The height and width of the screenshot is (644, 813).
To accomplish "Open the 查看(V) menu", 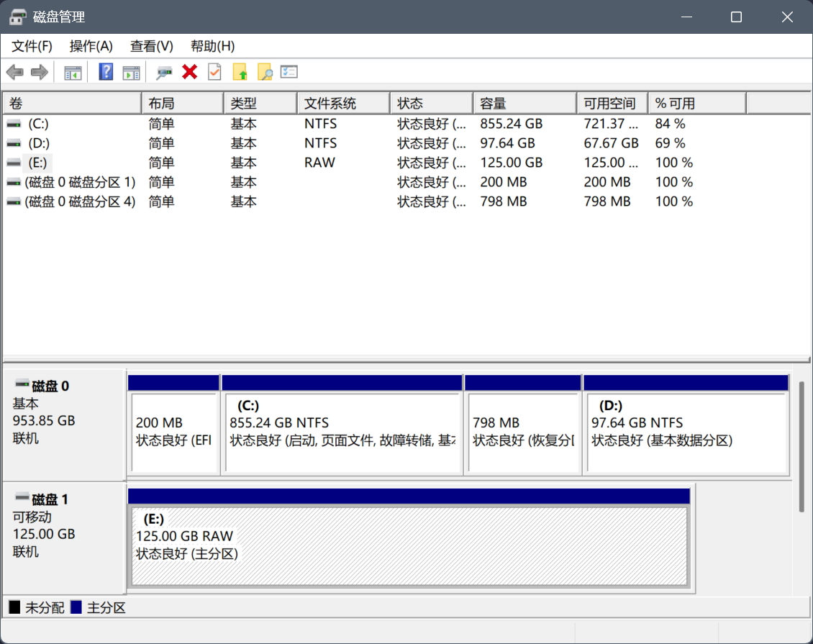I will 151,46.
